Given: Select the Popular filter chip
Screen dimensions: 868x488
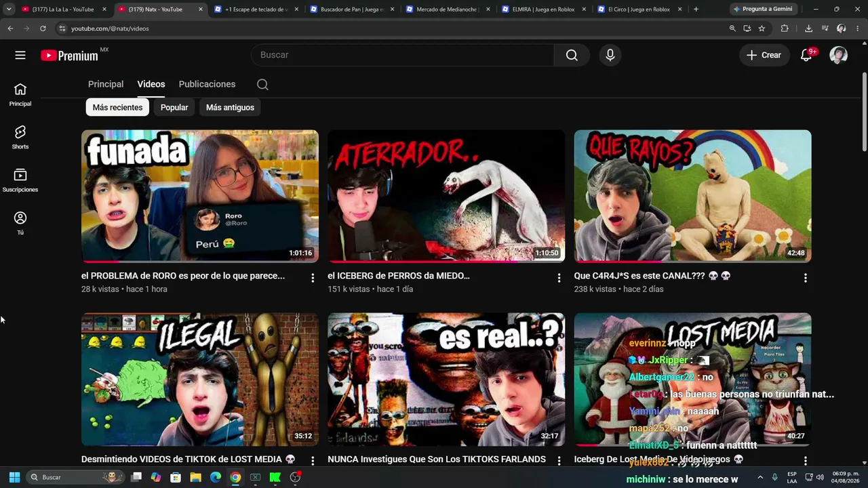Looking at the screenshot, I should pyautogui.click(x=174, y=107).
